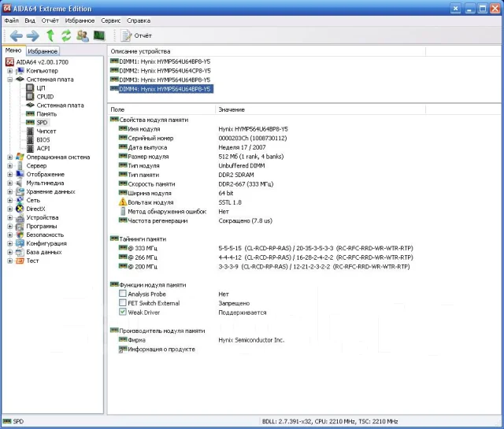Click the Отчёт report toolbar button
504x429 pixels.
(x=136, y=35)
